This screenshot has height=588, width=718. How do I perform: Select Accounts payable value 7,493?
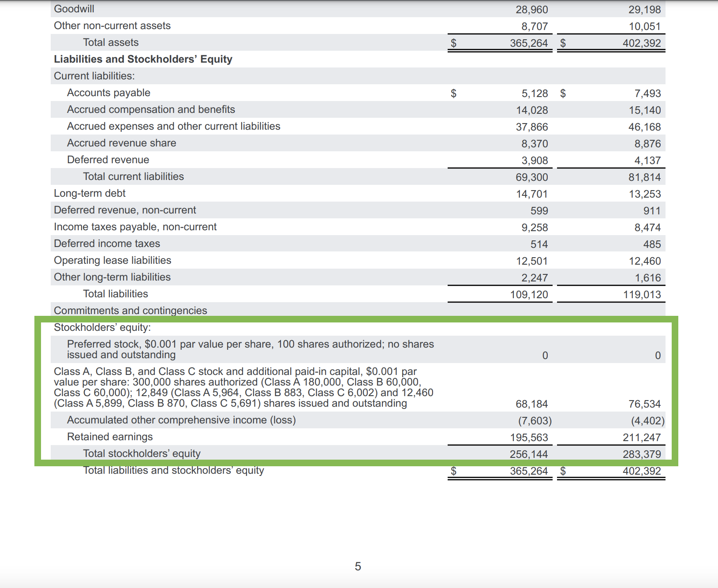point(647,94)
